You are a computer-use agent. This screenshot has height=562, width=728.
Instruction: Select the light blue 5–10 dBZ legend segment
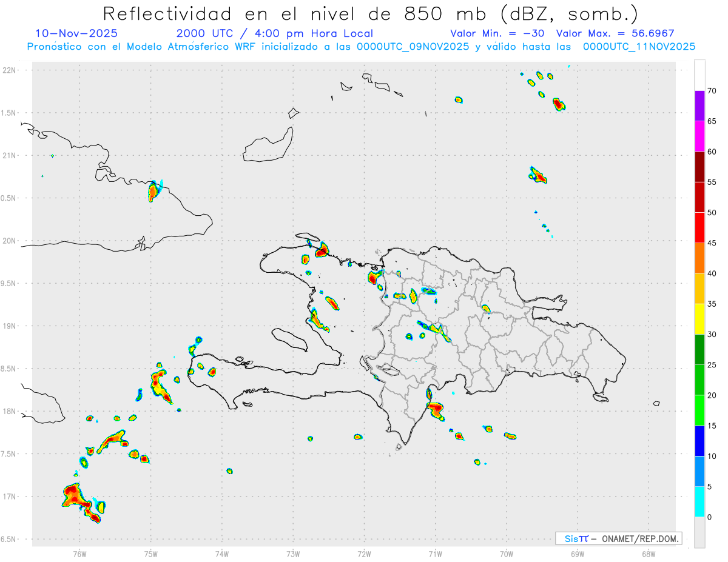[x=699, y=471]
